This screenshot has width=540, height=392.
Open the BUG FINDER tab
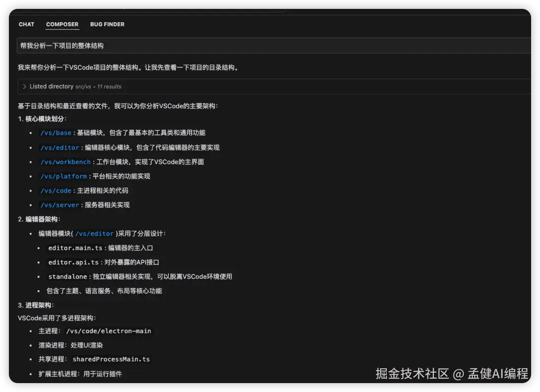coord(107,24)
